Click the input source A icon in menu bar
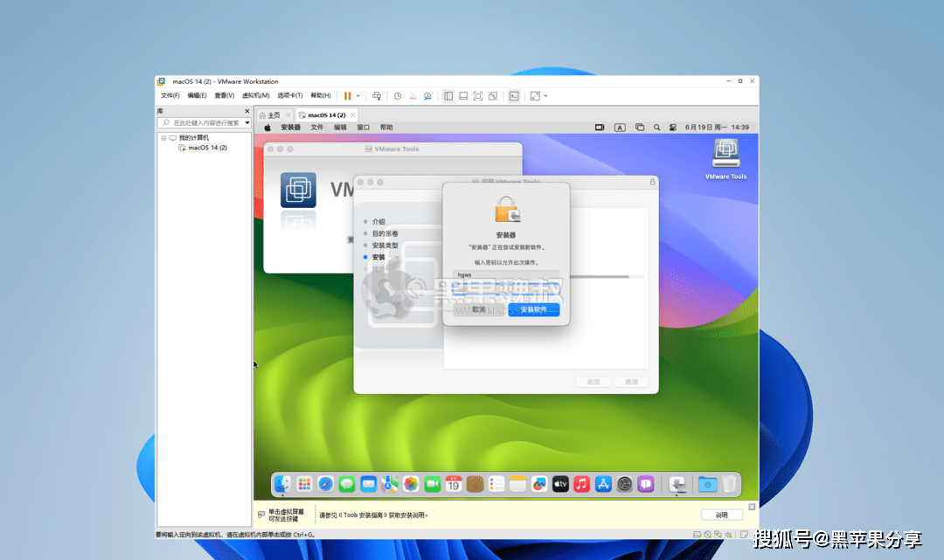Screen dimensions: 944x560 tap(620, 128)
